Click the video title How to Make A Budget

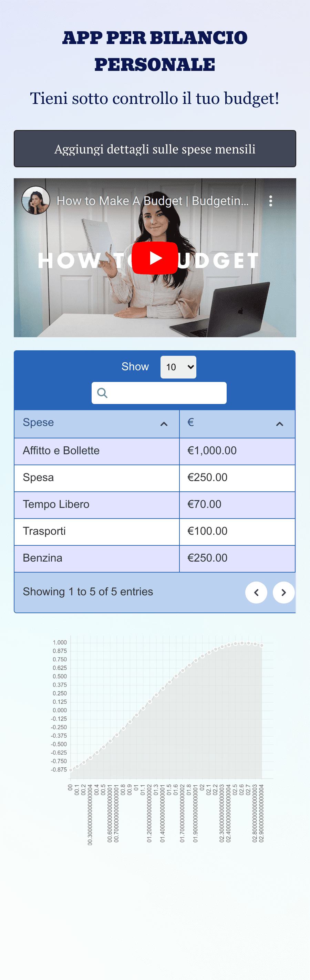pyautogui.click(x=152, y=201)
